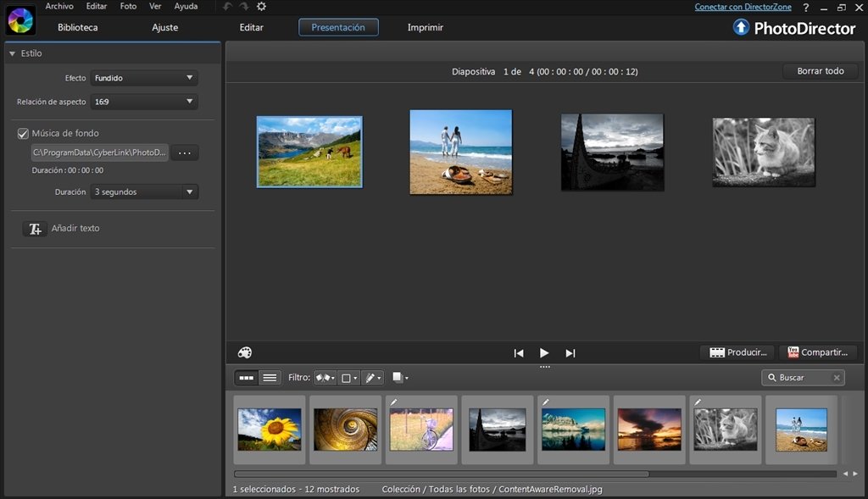Nudge the filmstrip scrollbar right arrow
This screenshot has width=868, height=499.
pyautogui.click(x=855, y=474)
